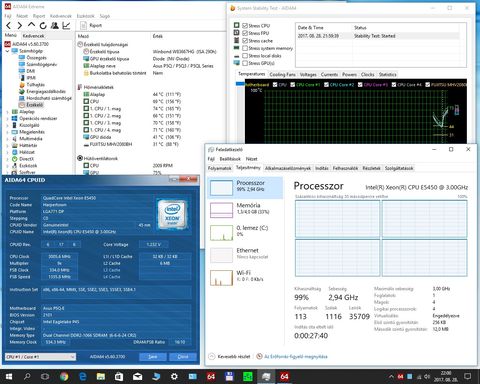480x384 pixels.
Task: Toggle Stress CPU checkbox
Action: point(245,26)
